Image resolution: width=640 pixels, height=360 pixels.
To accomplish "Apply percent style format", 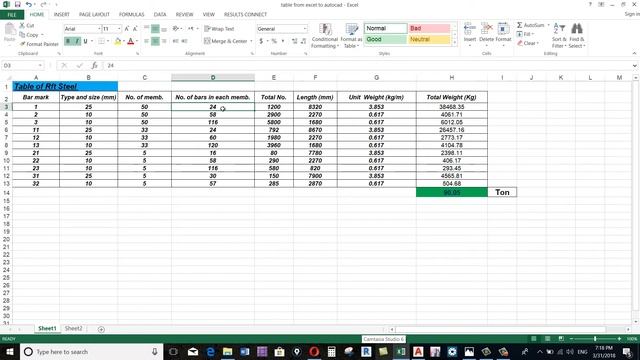I will 274,41.
